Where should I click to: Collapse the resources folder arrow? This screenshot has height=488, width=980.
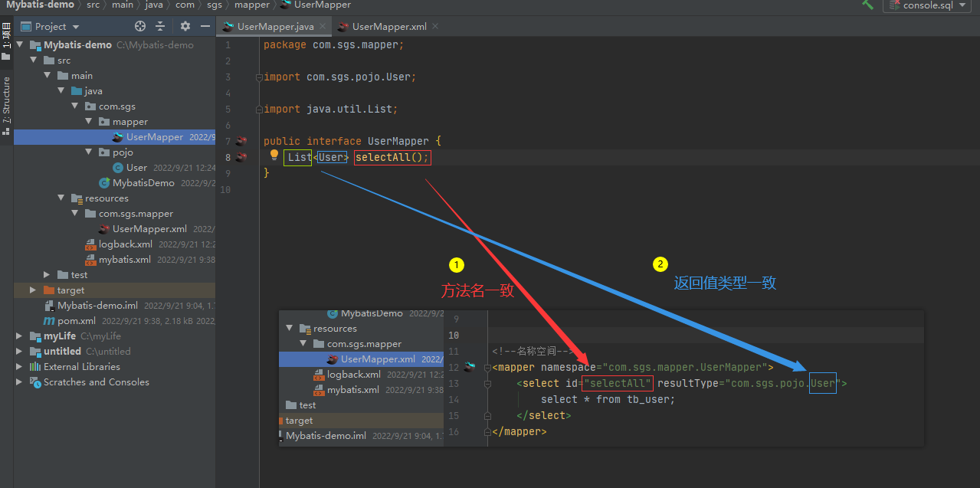click(x=61, y=198)
